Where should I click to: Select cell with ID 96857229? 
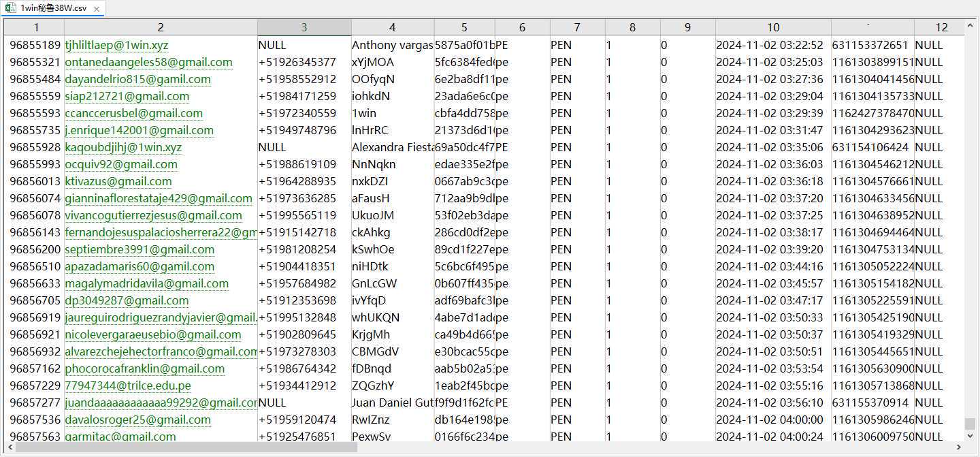[x=35, y=385]
